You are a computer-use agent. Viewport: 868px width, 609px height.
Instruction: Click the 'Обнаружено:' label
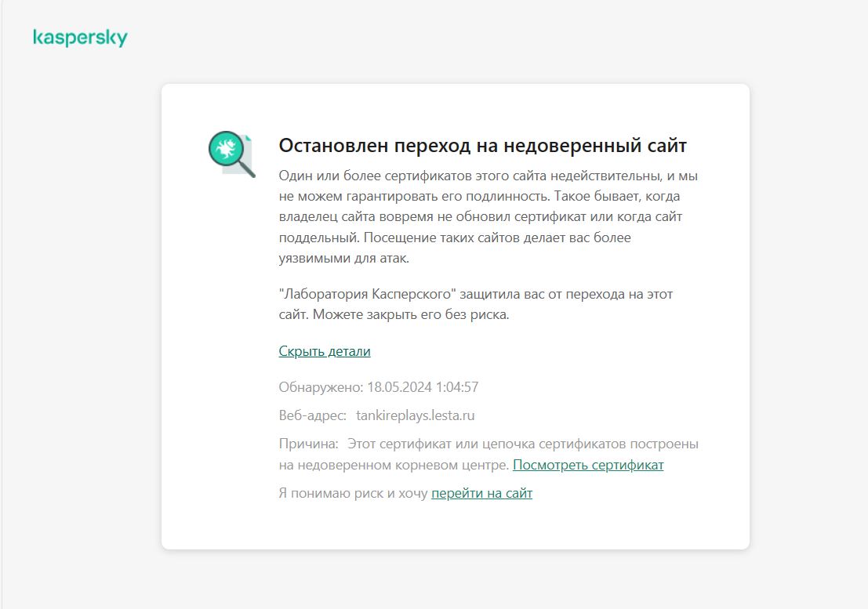tap(321, 387)
